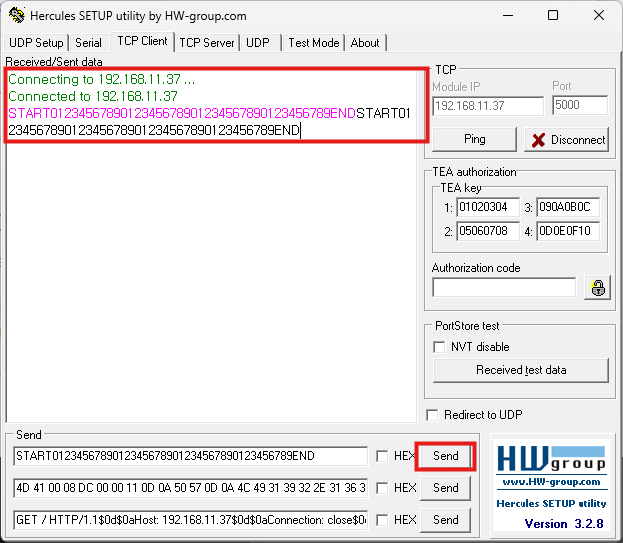Click the Authorization code input field

[x=504, y=288]
